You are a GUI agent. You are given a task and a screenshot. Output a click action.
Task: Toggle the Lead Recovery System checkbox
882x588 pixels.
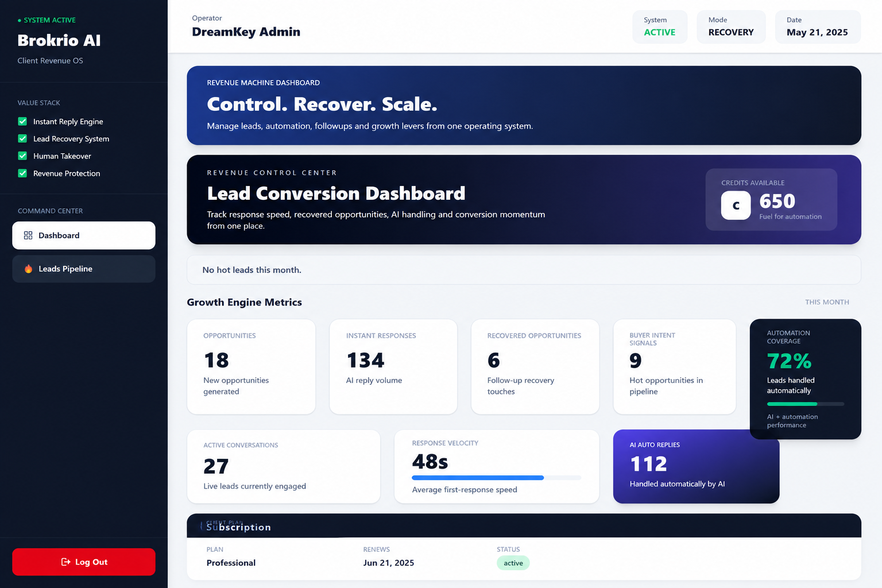point(22,138)
